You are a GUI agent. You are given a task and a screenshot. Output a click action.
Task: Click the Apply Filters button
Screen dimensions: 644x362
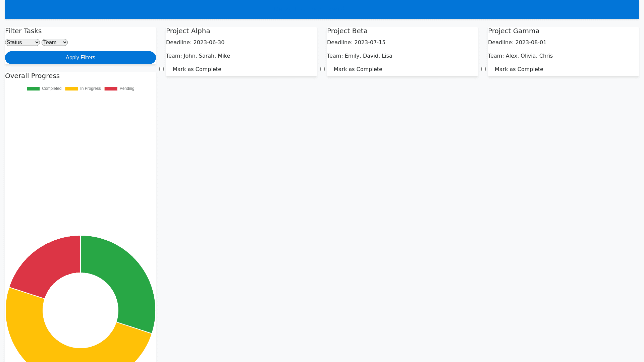point(80,58)
